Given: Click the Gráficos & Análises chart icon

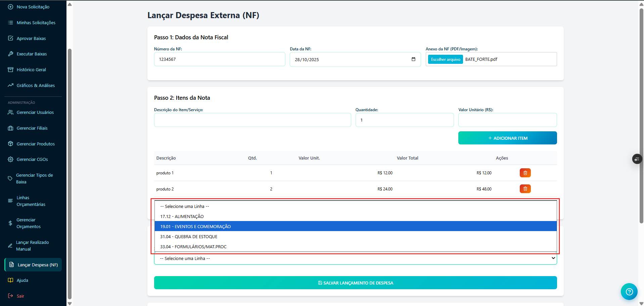Looking at the screenshot, I should [x=10, y=85].
